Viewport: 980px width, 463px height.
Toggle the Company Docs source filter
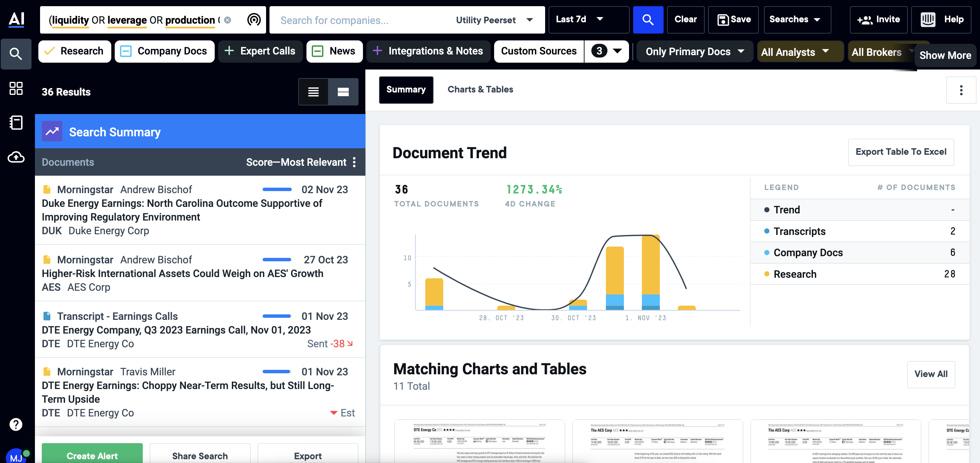coord(164,51)
